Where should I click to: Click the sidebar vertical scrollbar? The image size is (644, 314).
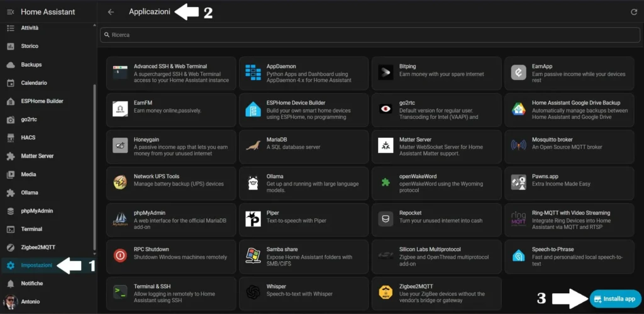point(95,167)
